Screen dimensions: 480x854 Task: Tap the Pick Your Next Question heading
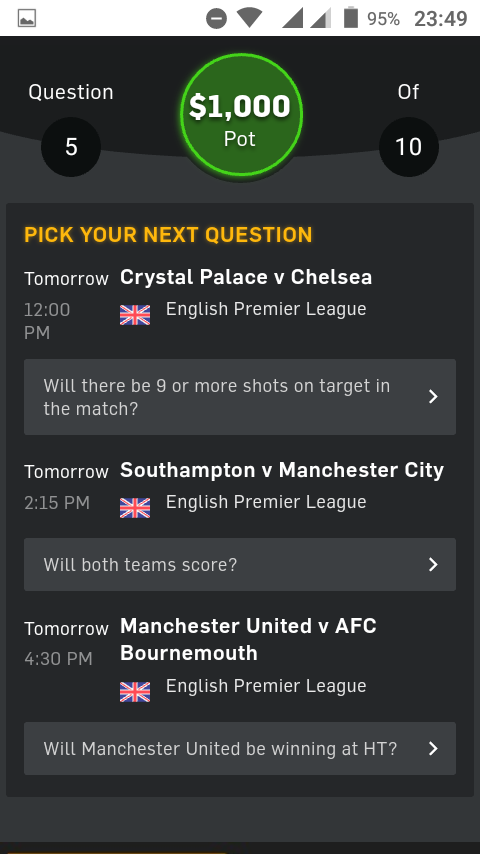168,235
